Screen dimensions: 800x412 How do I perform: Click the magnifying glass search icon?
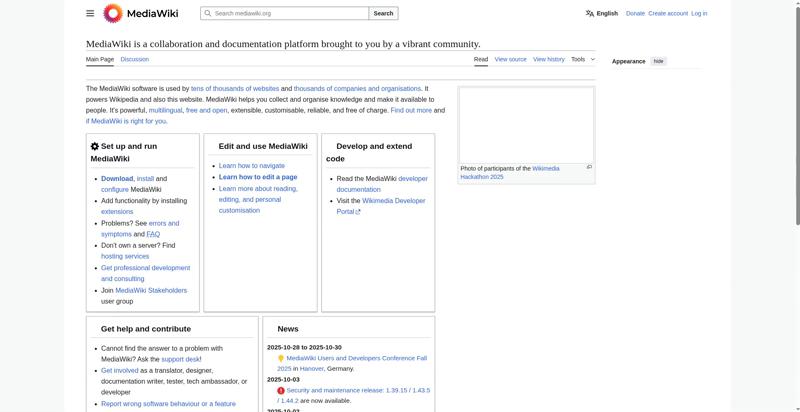pos(207,13)
